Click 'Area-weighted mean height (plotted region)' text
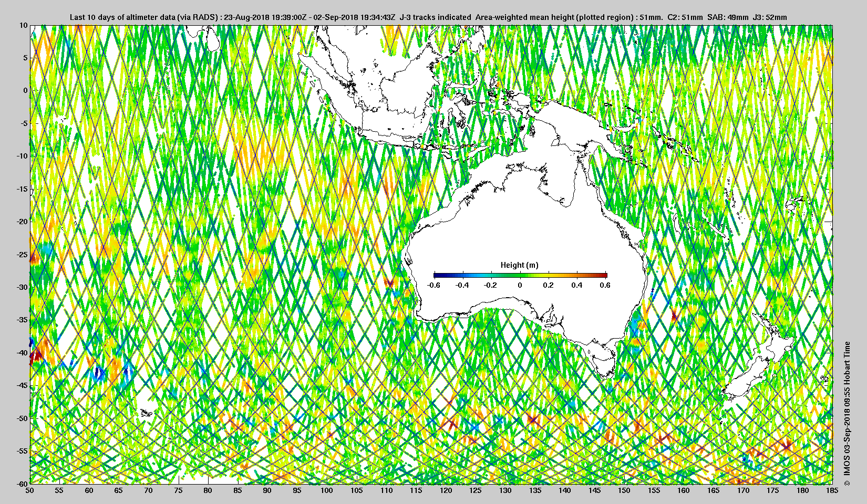Viewport: 867px width, 504px height. (x=555, y=17)
